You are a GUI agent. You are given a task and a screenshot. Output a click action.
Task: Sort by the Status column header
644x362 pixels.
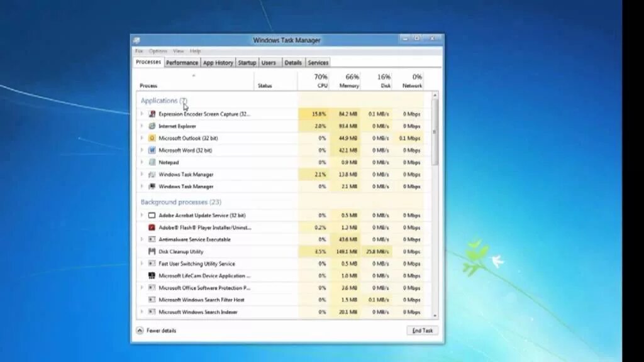click(x=275, y=81)
